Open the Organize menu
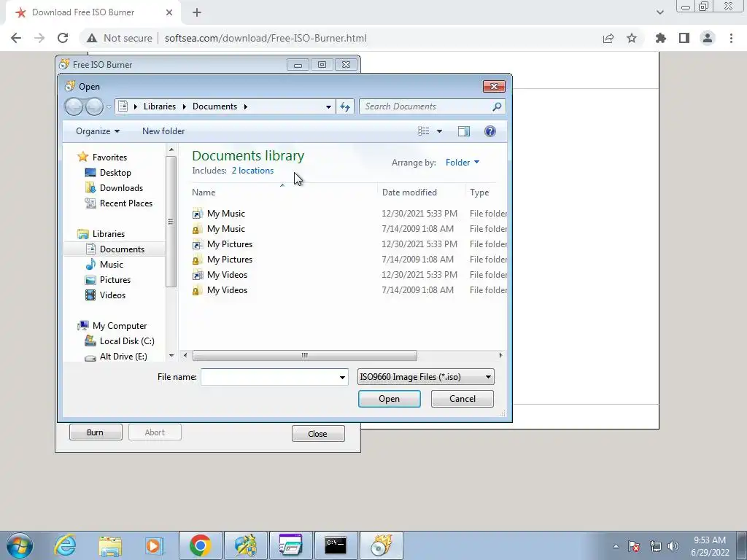Screen dimensions: 747x560 coord(98,131)
